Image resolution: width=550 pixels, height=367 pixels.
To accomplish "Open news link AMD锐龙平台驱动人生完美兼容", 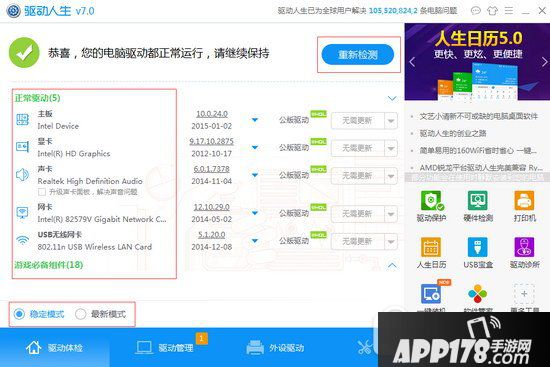I will 481,167.
